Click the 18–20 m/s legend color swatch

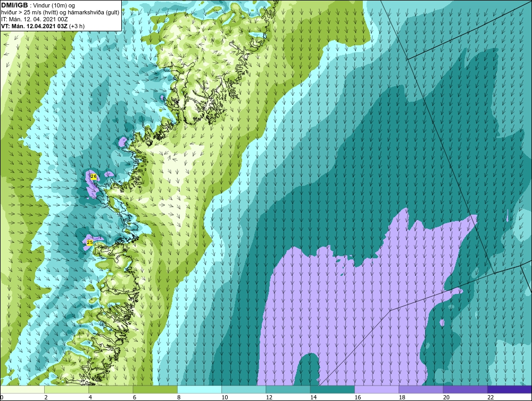[421, 389]
